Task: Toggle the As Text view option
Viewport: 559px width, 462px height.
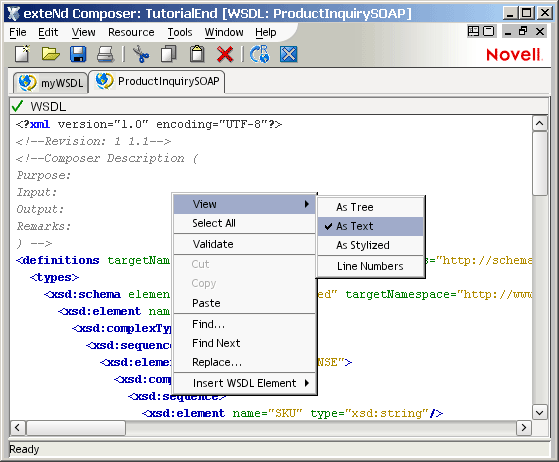Action: coord(370,226)
